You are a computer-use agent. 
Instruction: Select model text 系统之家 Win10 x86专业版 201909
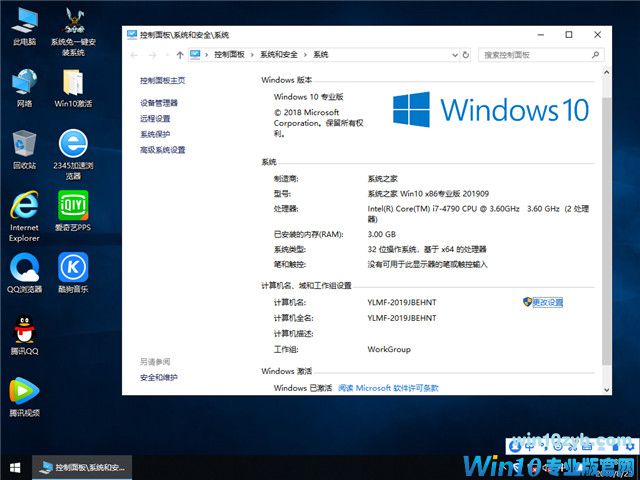point(428,193)
